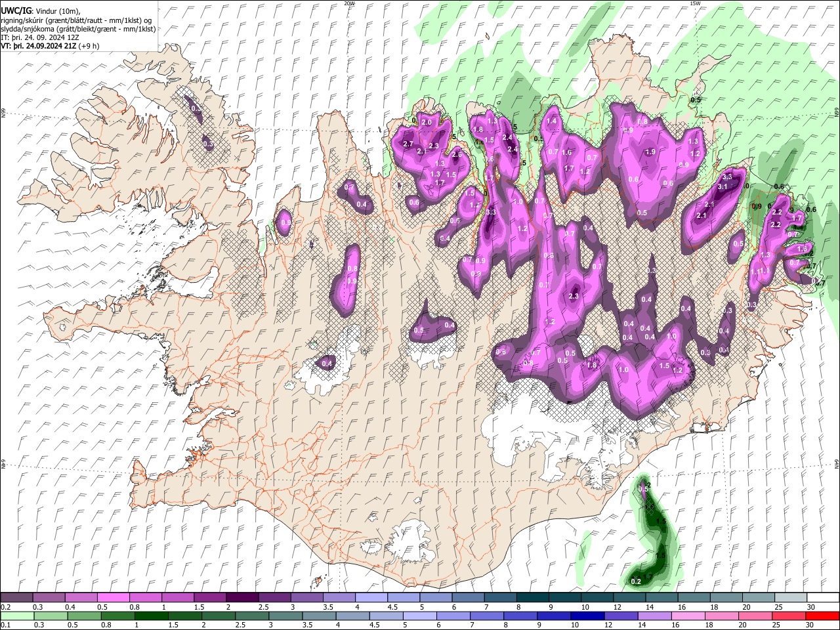Click the 'rigning/skúrir' legend description line
The height and width of the screenshot is (630, 840).
coord(76,20)
